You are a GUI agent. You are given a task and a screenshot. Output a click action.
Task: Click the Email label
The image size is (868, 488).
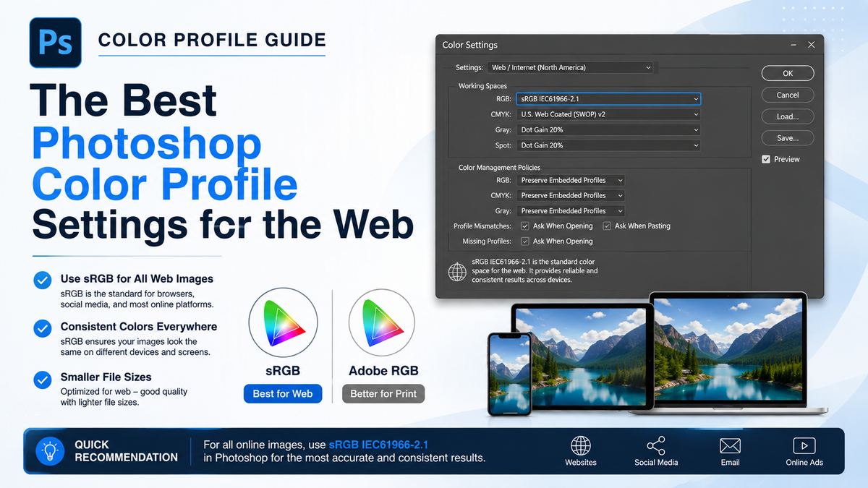point(731,462)
